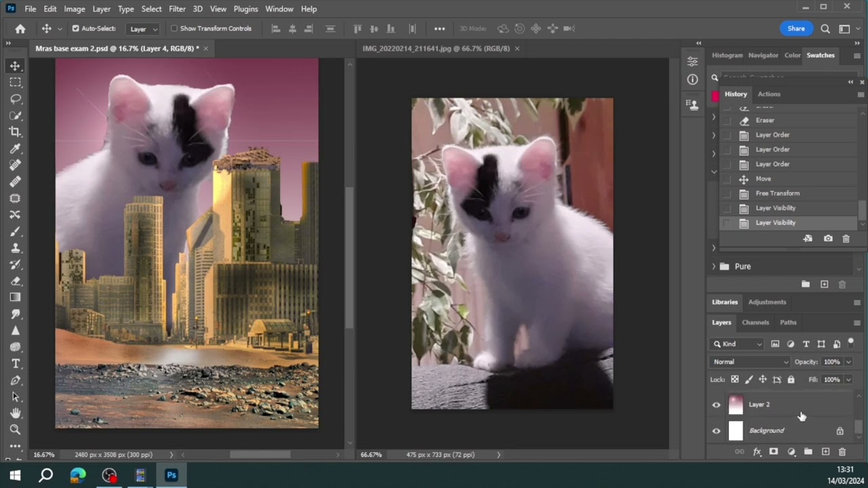Select the Clone Stamp tool
This screenshot has width=868, height=488.
[15, 247]
